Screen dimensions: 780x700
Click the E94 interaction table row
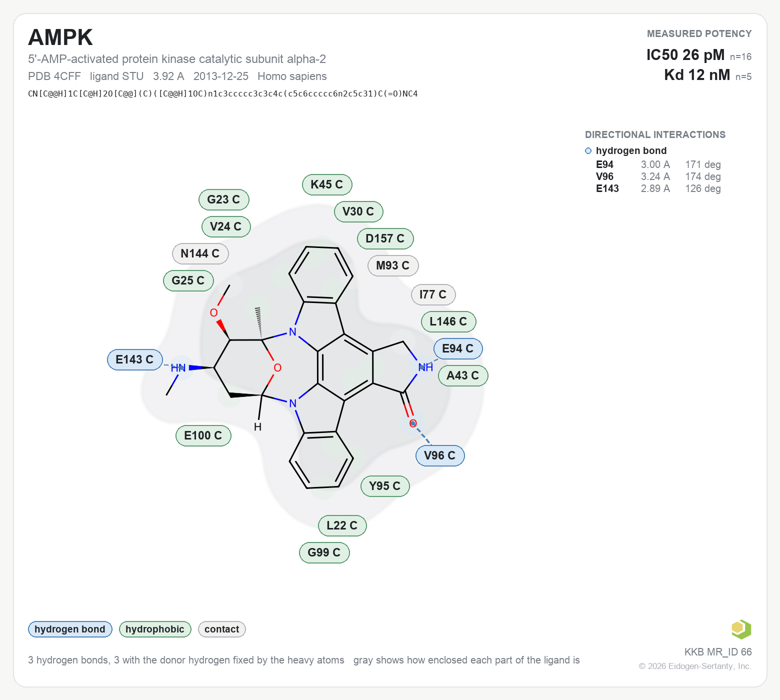tap(658, 164)
